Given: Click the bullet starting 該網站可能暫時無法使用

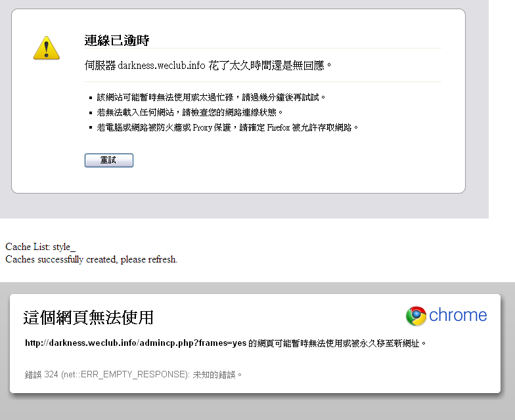Looking at the screenshot, I should pos(211,97).
